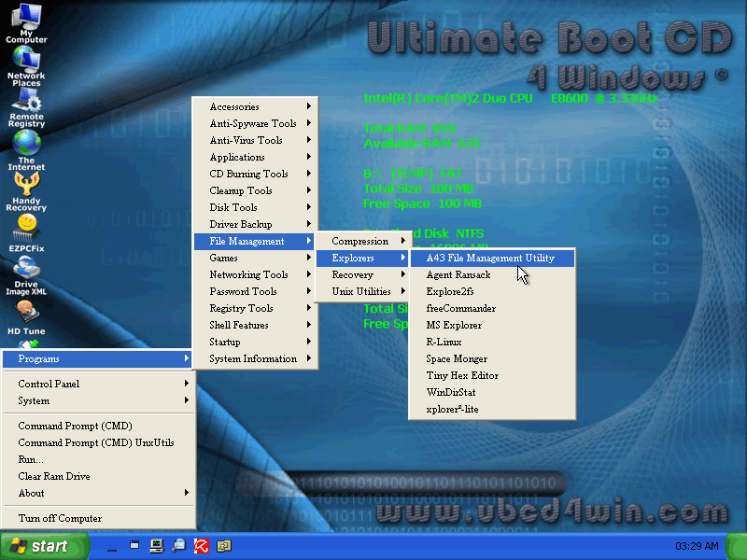The width and height of the screenshot is (747, 560).
Task: Launch Agent Ransack from Explorers menu
Action: tap(492, 274)
